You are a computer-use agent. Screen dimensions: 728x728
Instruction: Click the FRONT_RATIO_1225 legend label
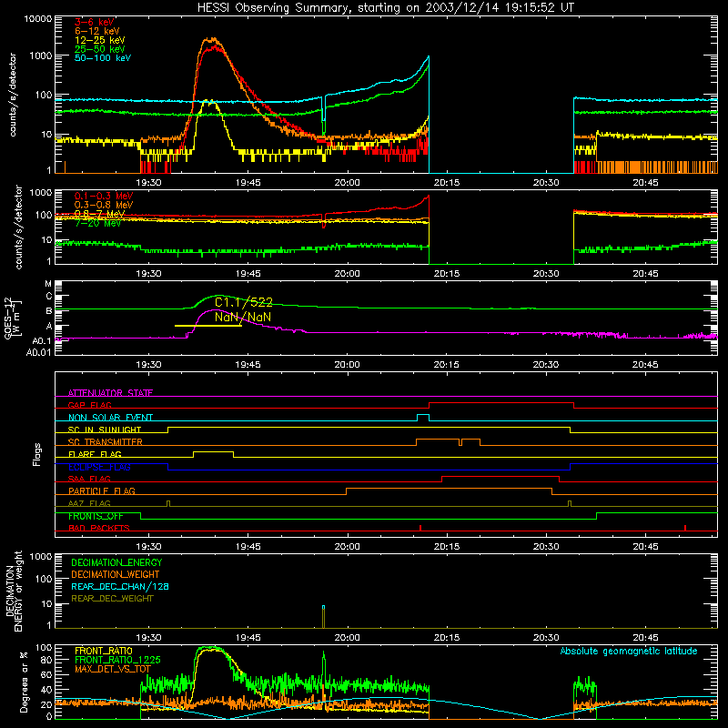117,660
